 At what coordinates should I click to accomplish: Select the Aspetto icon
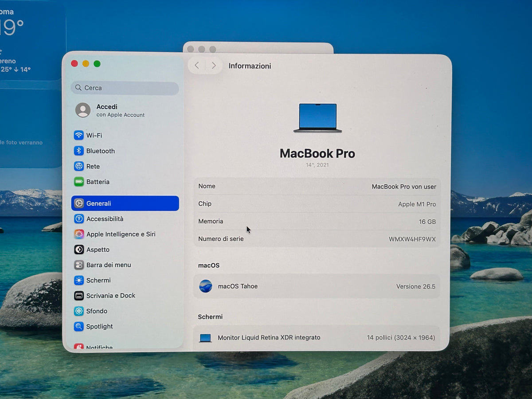tap(79, 250)
